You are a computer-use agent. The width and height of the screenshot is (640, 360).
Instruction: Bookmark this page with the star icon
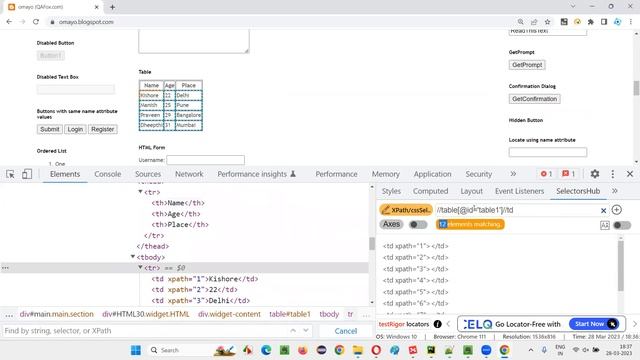point(547,22)
